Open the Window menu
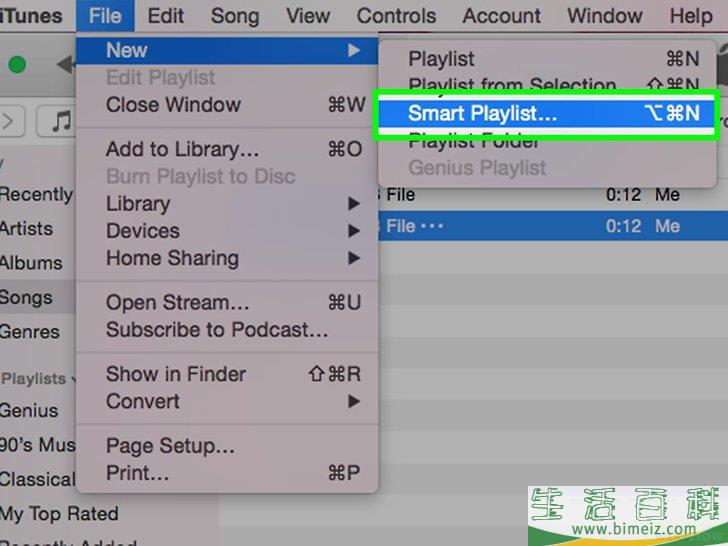Image resolution: width=728 pixels, height=546 pixels. pyautogui.click(x=604, y=16)
